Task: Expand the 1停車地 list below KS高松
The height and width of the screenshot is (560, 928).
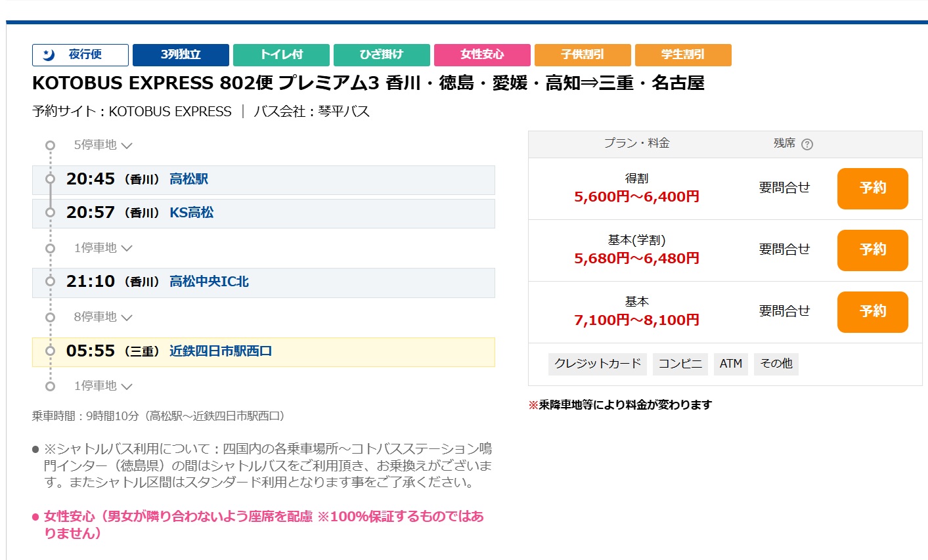Action: click(103, 248)
